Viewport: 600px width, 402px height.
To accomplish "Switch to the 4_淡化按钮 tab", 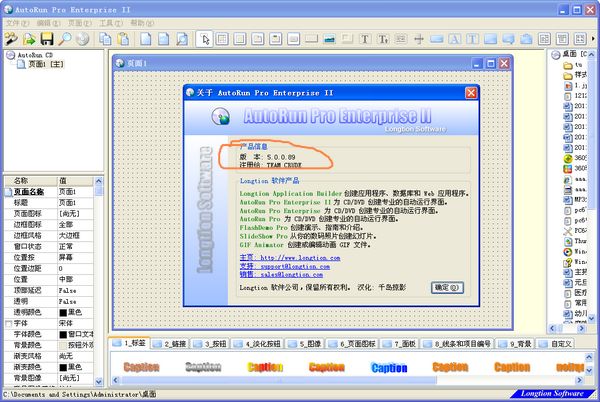I will (258, 344).
